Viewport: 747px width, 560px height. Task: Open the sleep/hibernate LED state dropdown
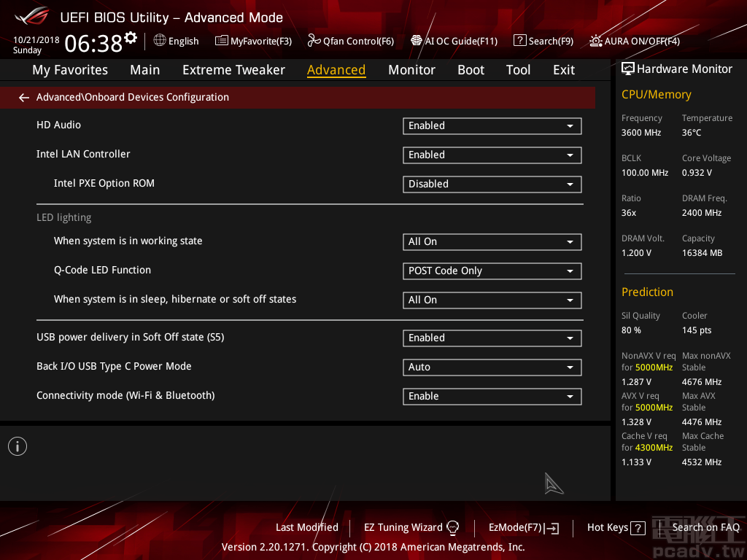[x=492, y=300]
